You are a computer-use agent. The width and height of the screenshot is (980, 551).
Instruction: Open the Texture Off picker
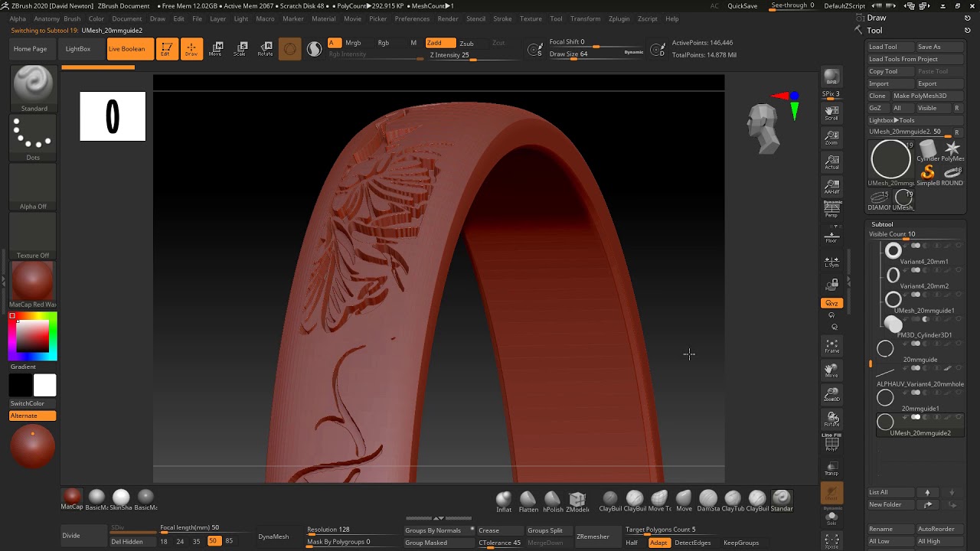pyautogui.click(x=33, y=236)
